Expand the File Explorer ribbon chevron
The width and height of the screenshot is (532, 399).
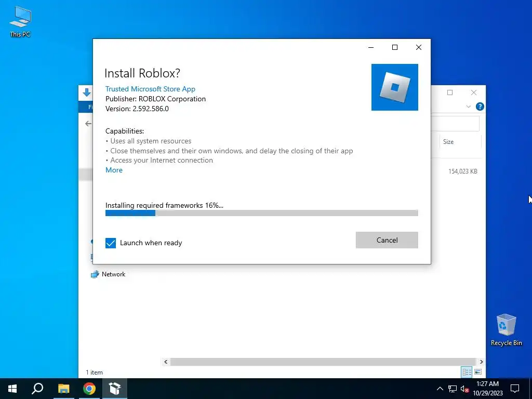468,107
